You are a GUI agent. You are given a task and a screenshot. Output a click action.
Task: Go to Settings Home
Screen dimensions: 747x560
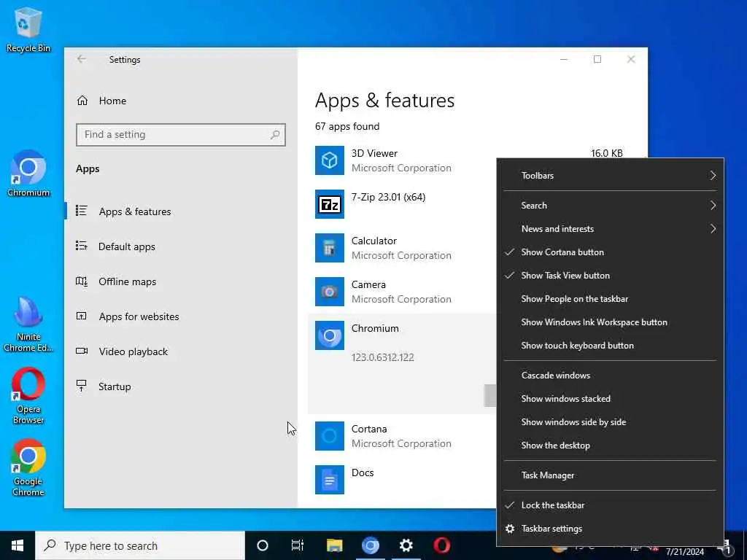pos(181,101)
